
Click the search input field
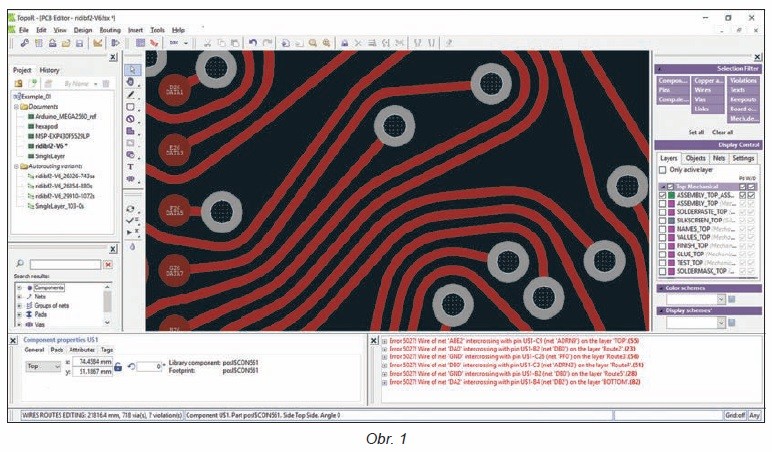[x=65, y=265]
